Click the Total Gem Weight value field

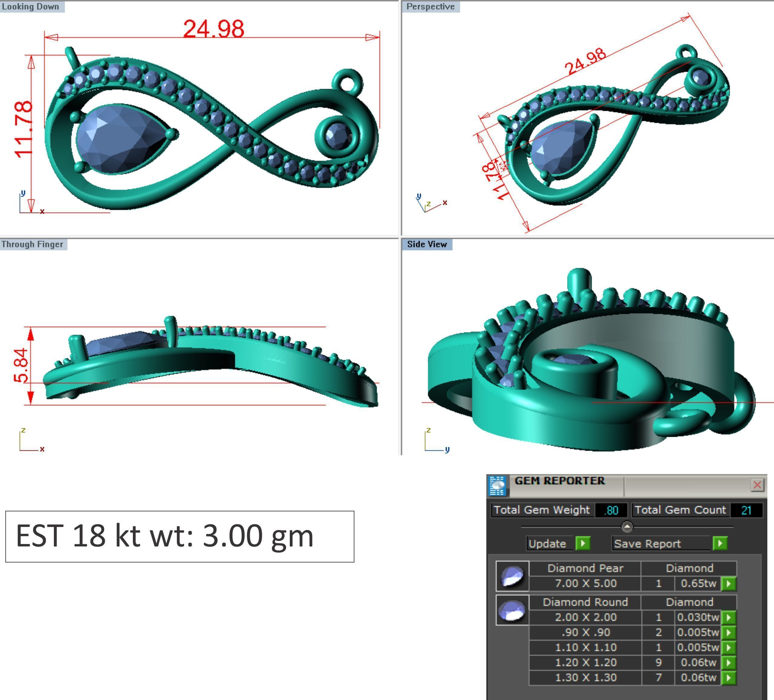(x=611, y=510)
